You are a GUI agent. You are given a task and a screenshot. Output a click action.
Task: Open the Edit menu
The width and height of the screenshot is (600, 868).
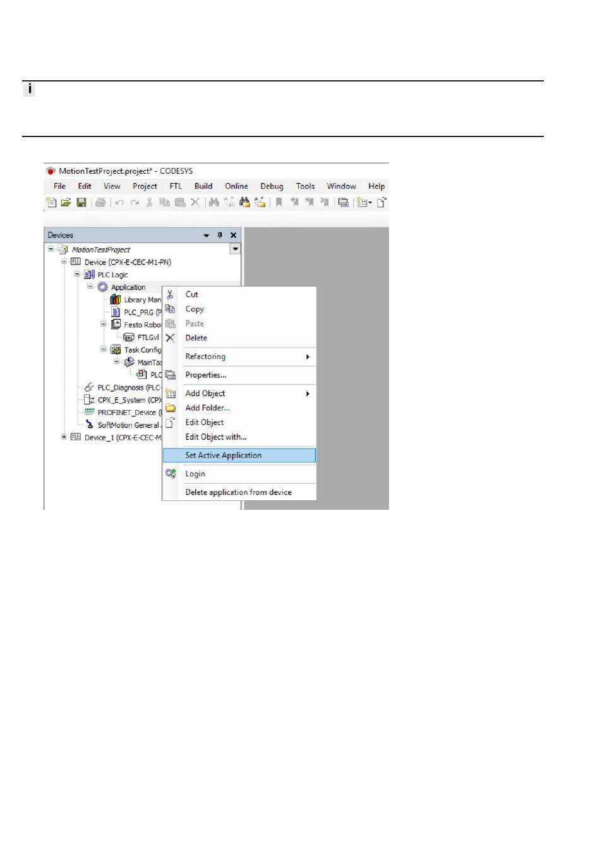click(x=85, y=186)
